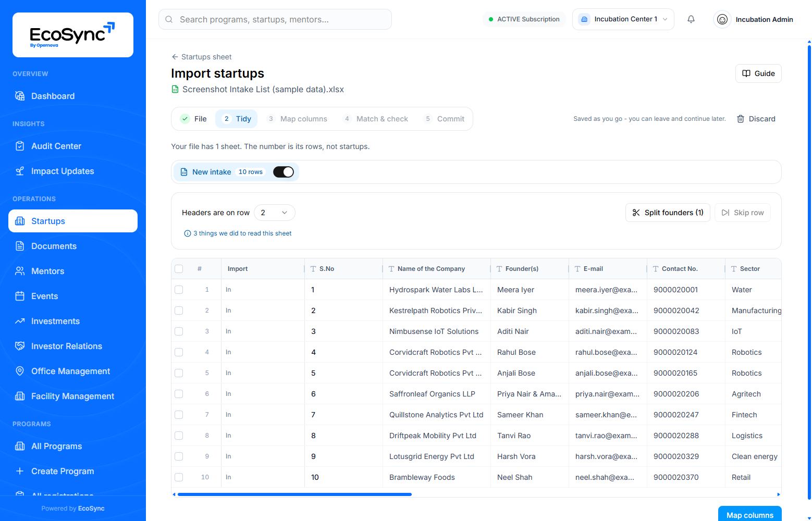Image resolution: width=812 pixels, height=521 pixels.
Task: Open Startups in the sidebar
Action: point(73,221)
